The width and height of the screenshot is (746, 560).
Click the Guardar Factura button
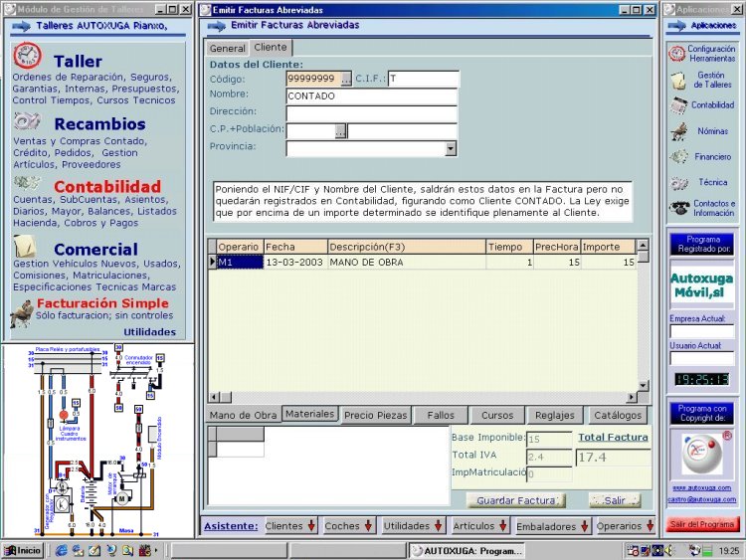click(515, 500)
